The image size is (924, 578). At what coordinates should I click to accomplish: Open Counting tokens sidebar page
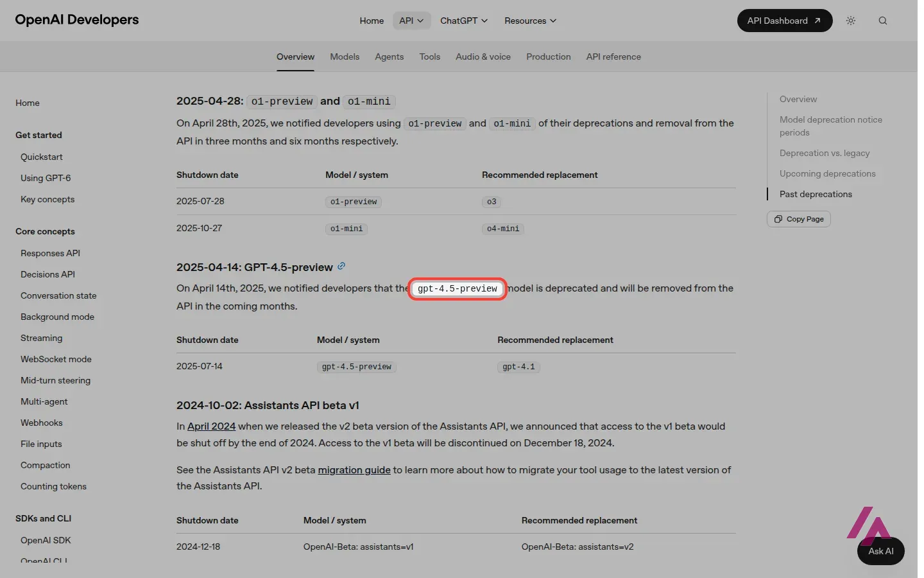tap(53, 486)
